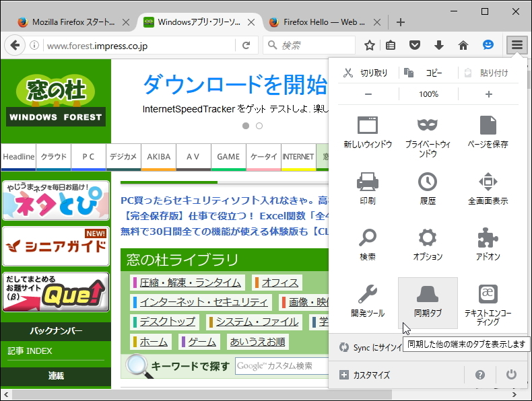Image resolution: width=532 pixels, height=401 pixels.
Task: Close the Mozilla Firefox Start tab
Action: pyautogui.click(x=126, y=22)
